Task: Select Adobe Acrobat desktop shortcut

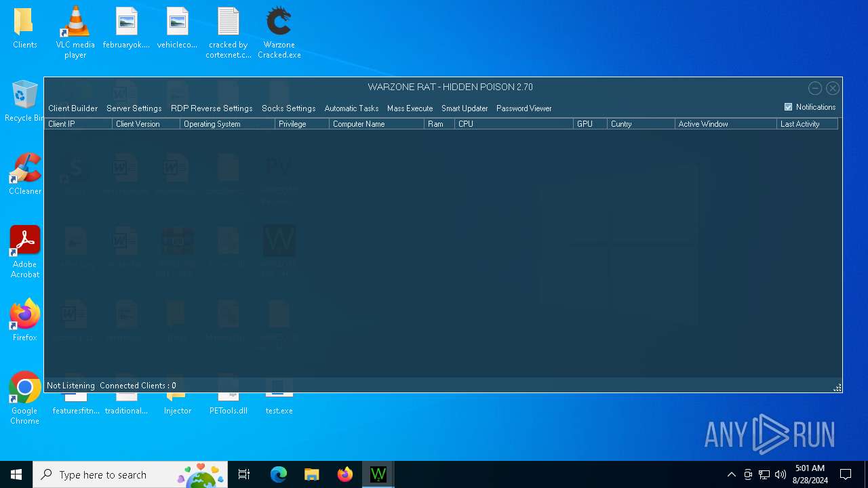Action: coord(25,252)
